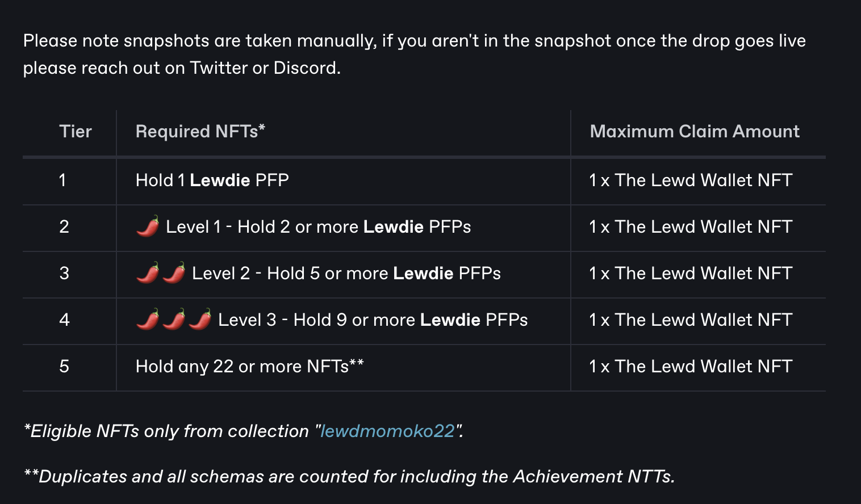Screen dimensions: 861x504
Task: Click the Duplicates and all schemas footnote
Action: click(x=349, y=476)
